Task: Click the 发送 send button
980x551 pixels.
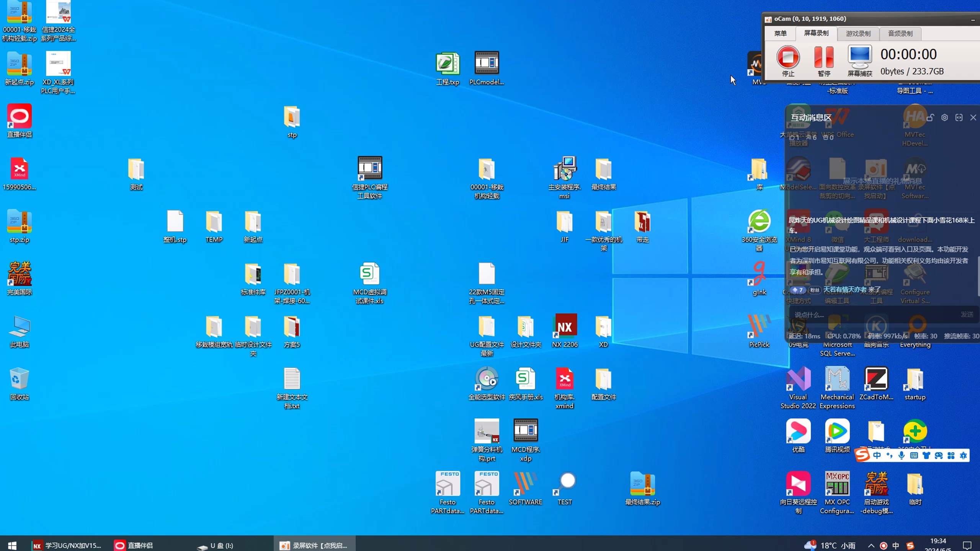Action: (967, 315)
